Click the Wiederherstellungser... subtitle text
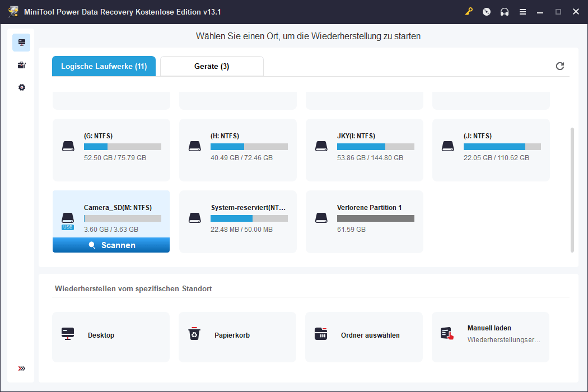This screenshot has height=392, width=588. pos(503,340)
